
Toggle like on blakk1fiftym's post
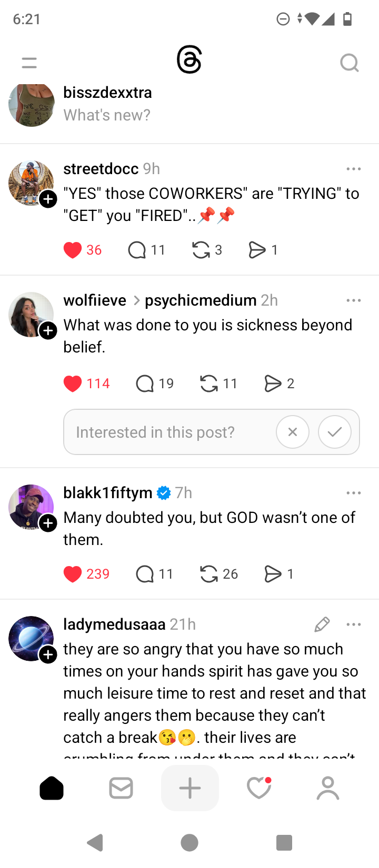click(73, 574)
